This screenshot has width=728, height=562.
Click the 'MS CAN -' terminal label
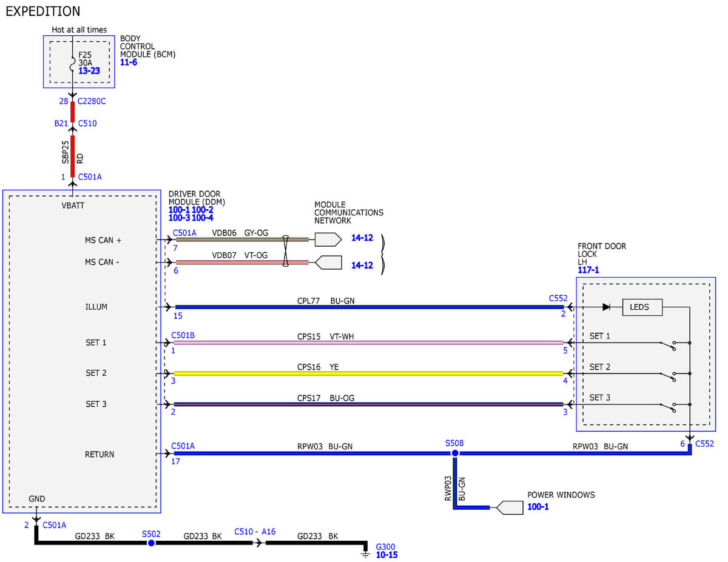(x=101, y=262)
